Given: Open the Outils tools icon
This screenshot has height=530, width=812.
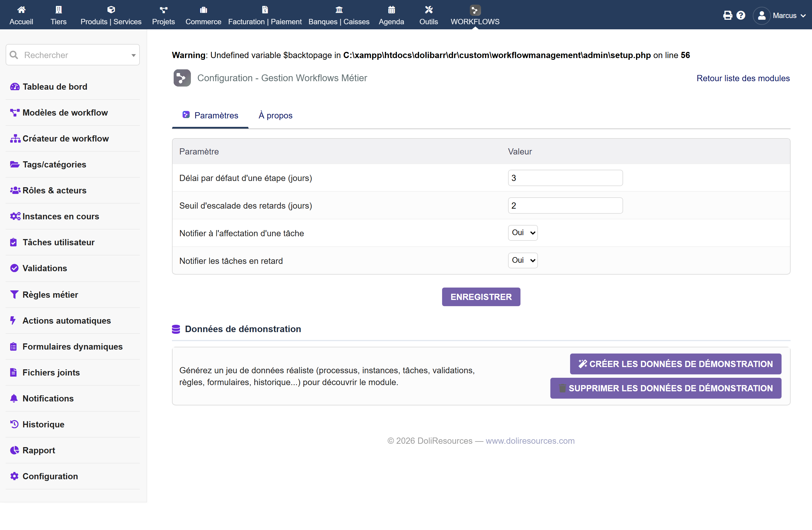Looking at the screenshot, I should click(429, 10).
